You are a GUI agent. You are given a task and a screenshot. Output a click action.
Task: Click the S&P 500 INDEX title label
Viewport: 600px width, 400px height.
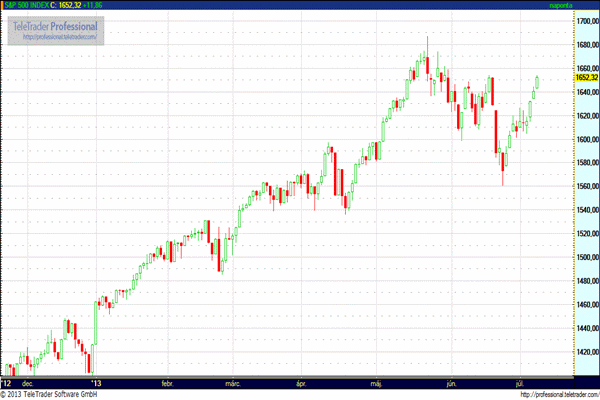[x=32, y=5]
